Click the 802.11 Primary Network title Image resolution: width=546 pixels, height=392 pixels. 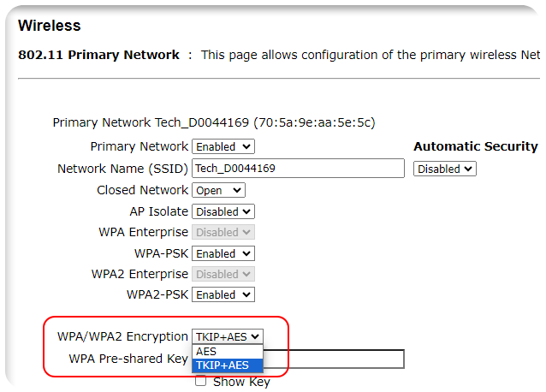coord(99,55)
